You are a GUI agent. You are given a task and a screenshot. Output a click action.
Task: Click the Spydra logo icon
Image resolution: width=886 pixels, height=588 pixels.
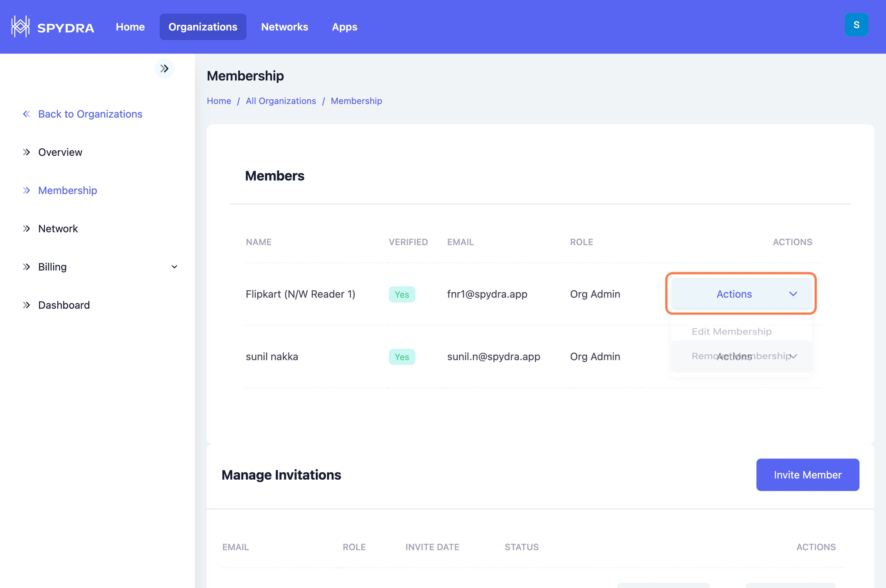point(20,27)
